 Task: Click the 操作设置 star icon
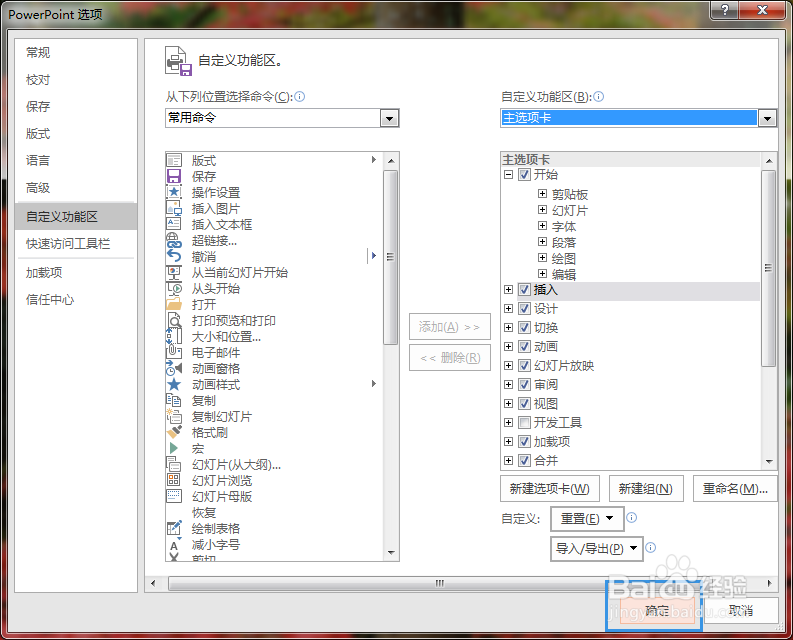174,192
